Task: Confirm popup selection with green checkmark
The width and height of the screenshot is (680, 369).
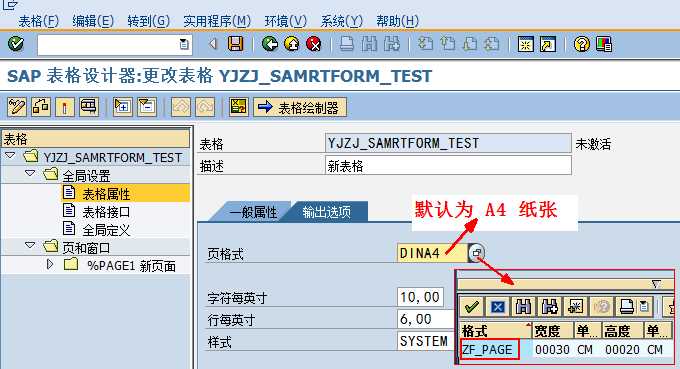Action: pos(471,307)
